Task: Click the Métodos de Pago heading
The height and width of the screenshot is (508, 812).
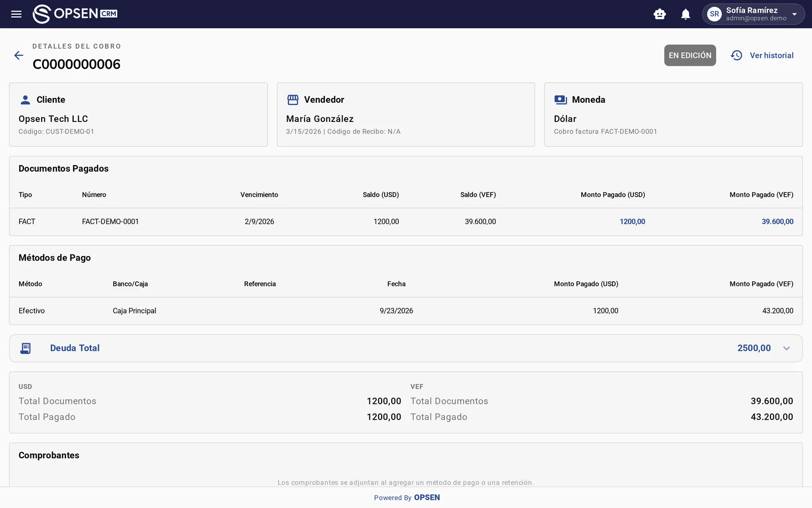Action: pyautogui.click(x=55, y=258)
